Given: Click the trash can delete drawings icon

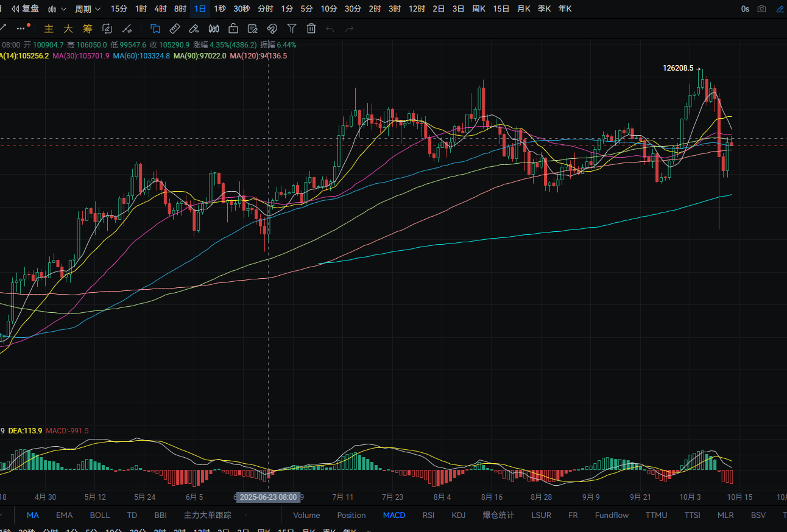Looking at the screenshot, I should (x=311, y=29).
